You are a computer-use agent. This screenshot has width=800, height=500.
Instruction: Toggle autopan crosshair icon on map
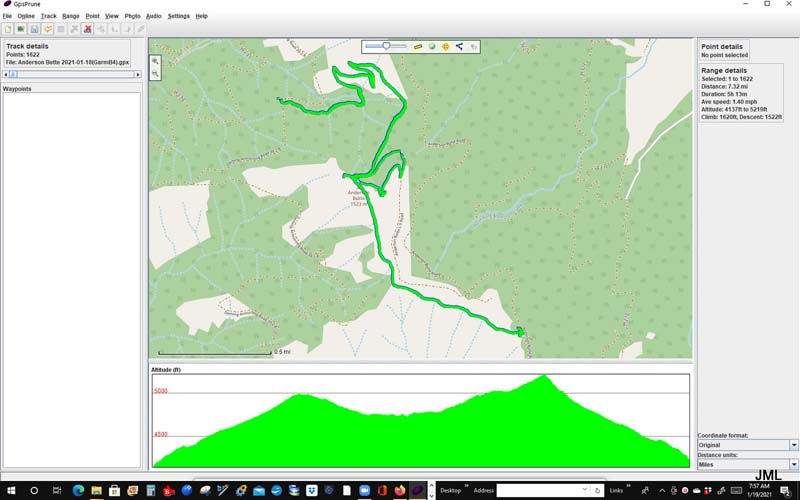pos(445,46)
